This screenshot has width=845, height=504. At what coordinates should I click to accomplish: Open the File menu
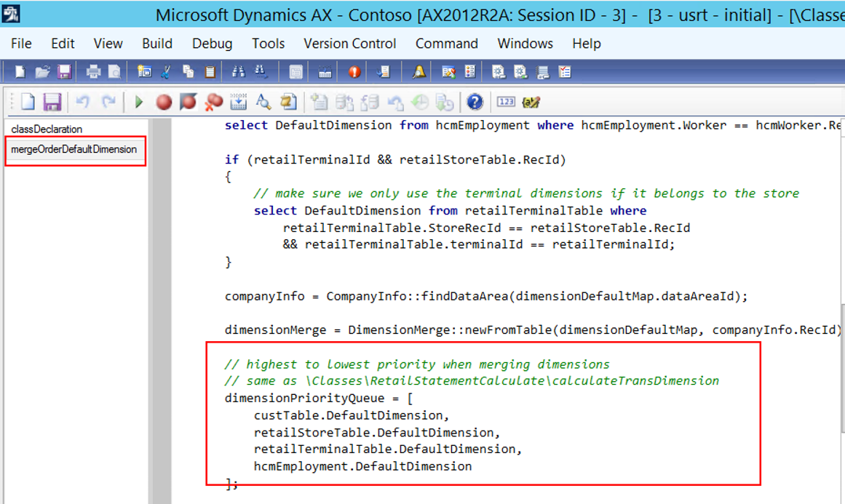(x=21, y=44)
